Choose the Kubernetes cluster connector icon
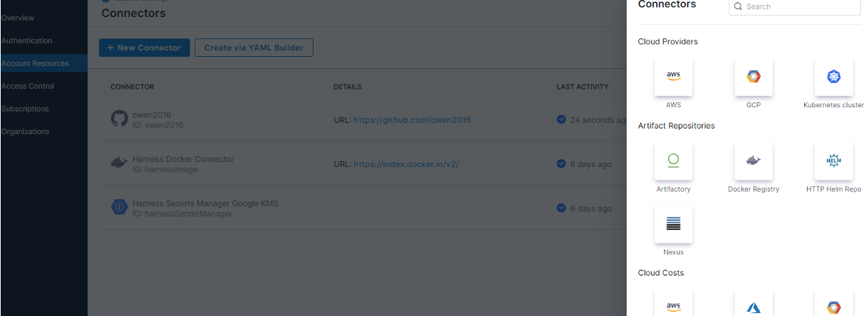This screenshot has width=868, height=316. [833, 77]
